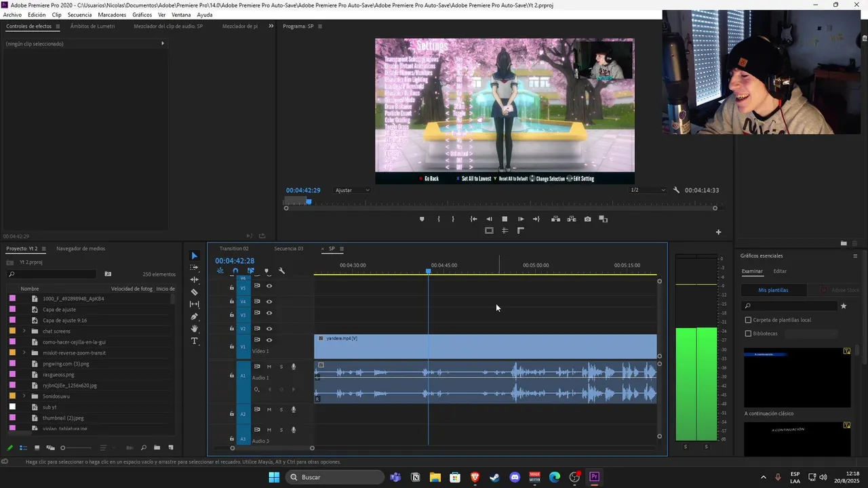
Task: Click the Extract button
Action: click(x=572, y=219)
